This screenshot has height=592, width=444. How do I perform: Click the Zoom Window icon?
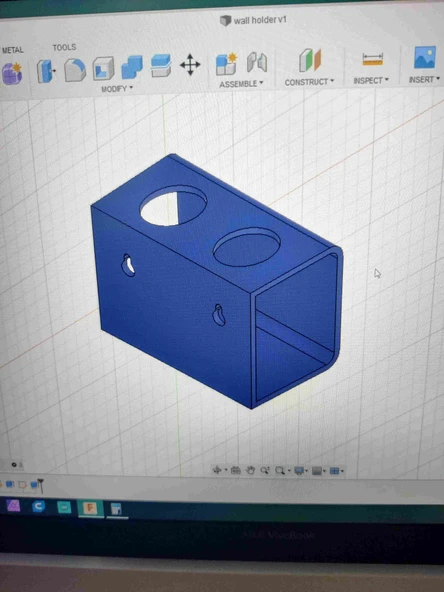tap(265, 470)
